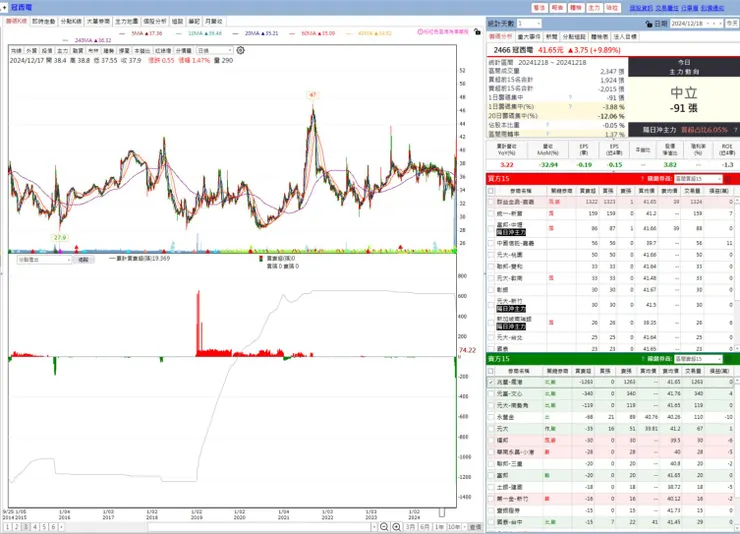
Task: Expand the arrow next to page button 6
Action: click(61, 527)
